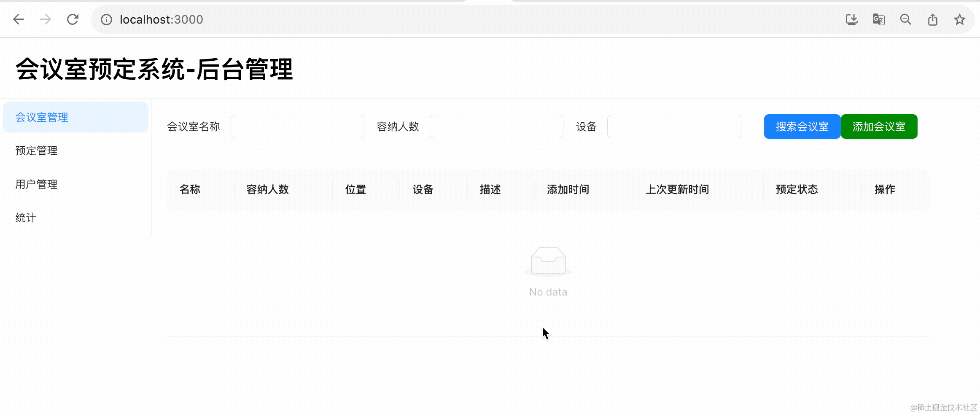The image size is (980, 414).
Task: Bookmark this page with the star
Action: 959,19
